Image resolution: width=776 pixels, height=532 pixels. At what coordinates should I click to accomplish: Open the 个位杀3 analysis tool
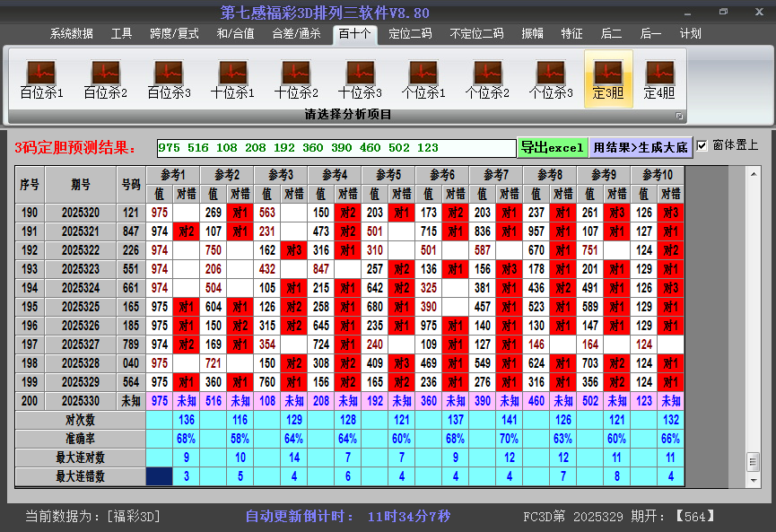click(551, 75)
